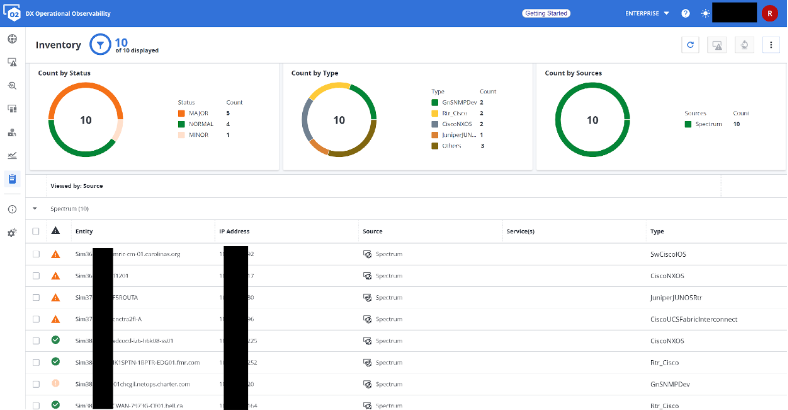Open the user avatar R button

[769, 13]
